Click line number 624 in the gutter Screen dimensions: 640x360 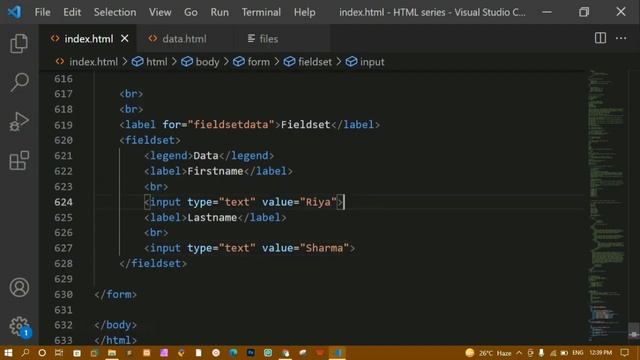(x=63, y=202)
